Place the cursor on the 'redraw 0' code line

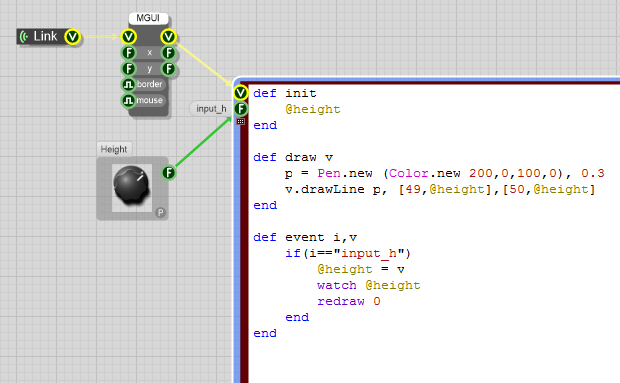pos(348,301)
